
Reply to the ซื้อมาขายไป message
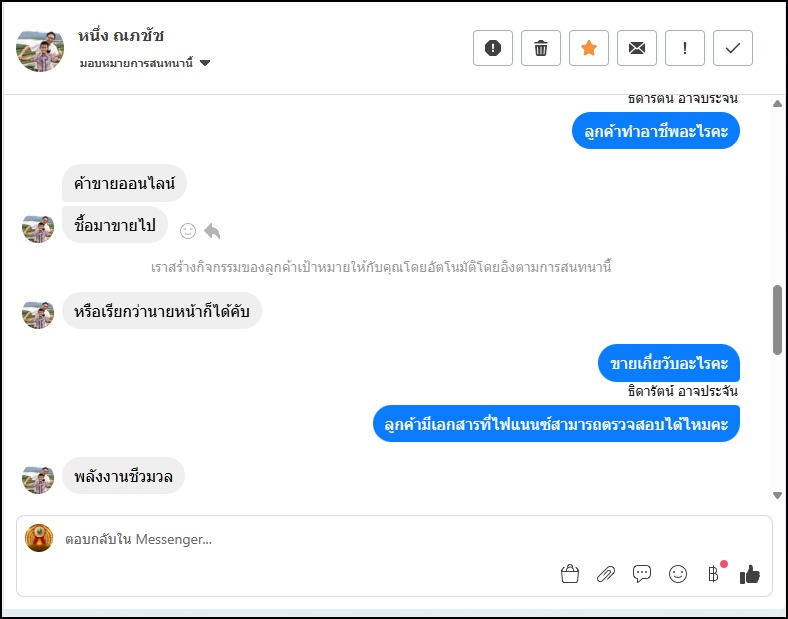(212, 231)
